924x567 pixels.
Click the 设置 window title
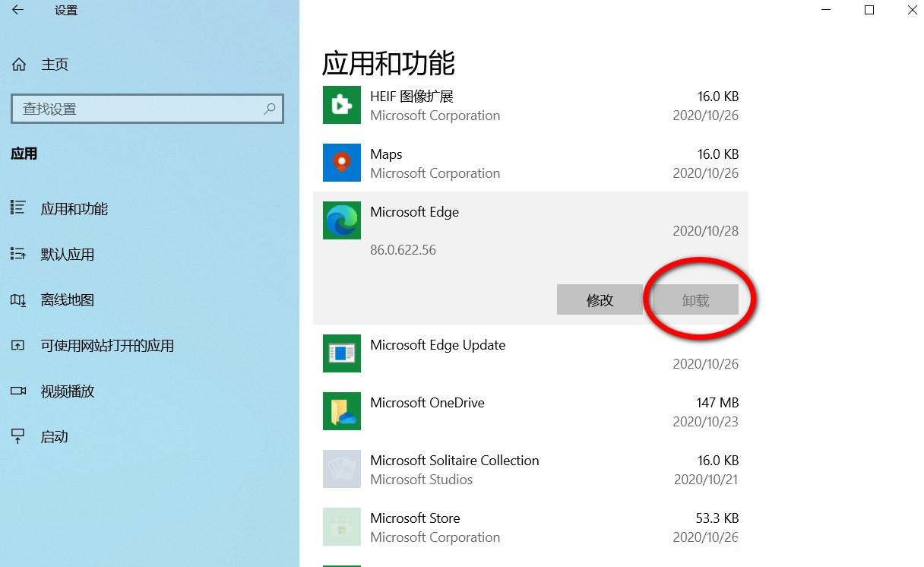click(66, 11)
